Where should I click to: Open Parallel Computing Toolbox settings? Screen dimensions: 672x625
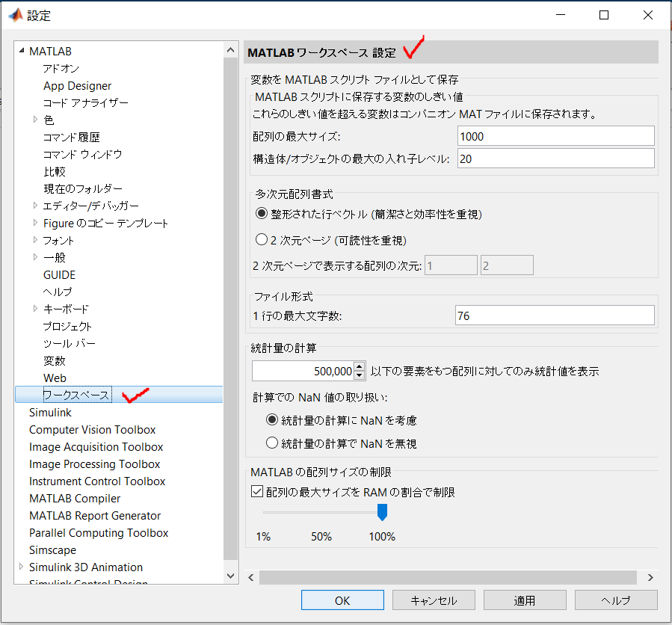pyautogui.click(x=99, y=532)
